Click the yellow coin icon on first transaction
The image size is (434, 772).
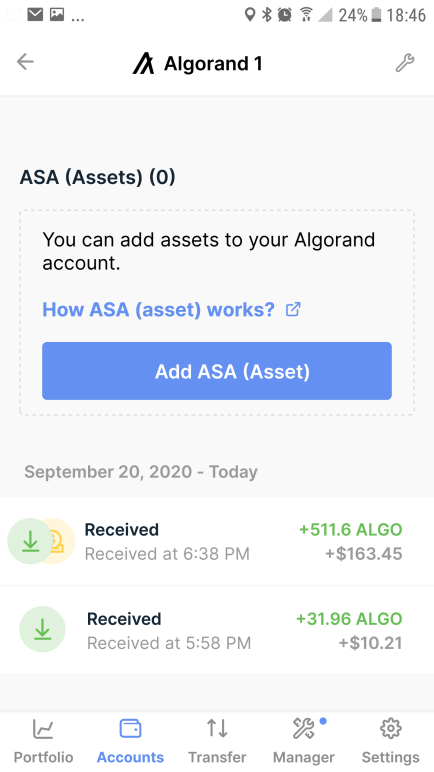click(59, 541)
